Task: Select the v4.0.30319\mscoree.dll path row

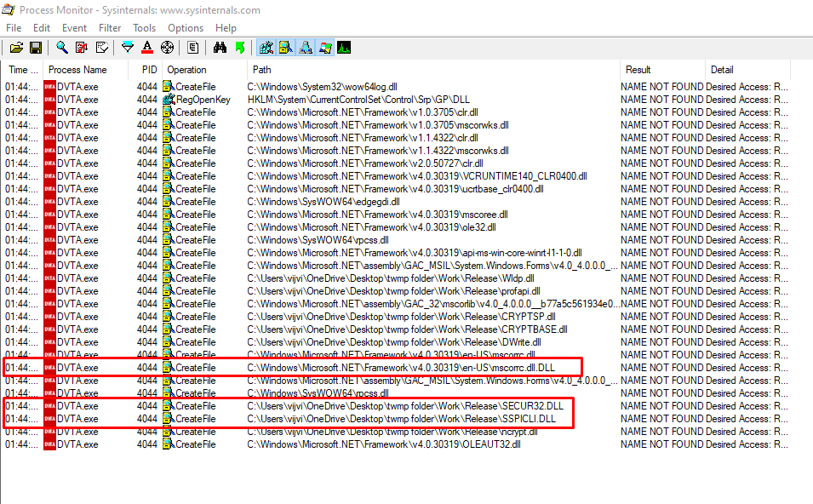Action: tap(377, 215)
